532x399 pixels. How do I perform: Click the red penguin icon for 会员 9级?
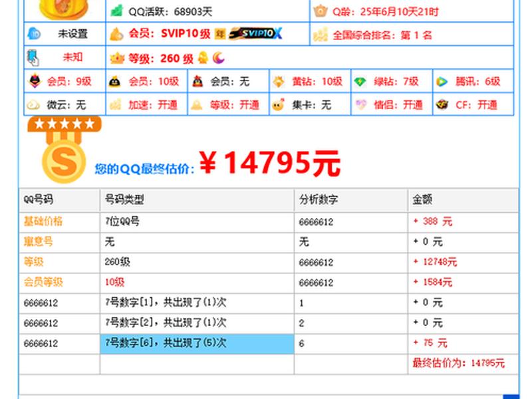(x=35, y=81)
